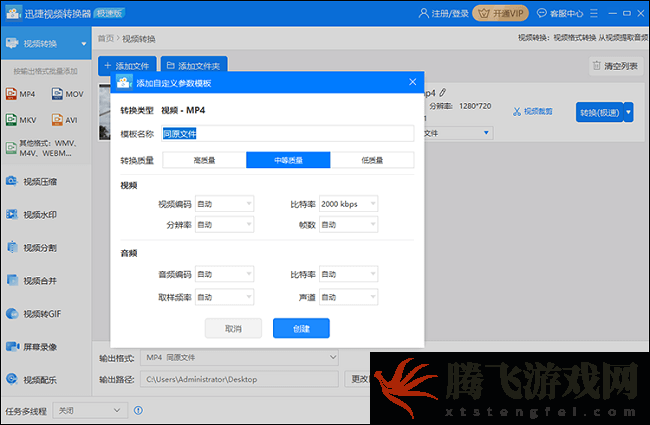Click the 创建 button
Image resolution: width=650 pixels, height=425 pixels.
click(301, 328)
